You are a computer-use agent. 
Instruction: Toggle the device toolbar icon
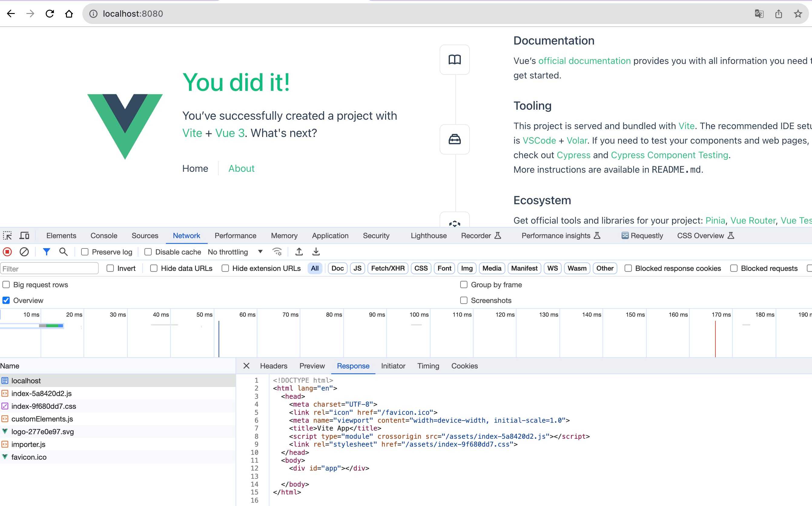tap(25, 236)
